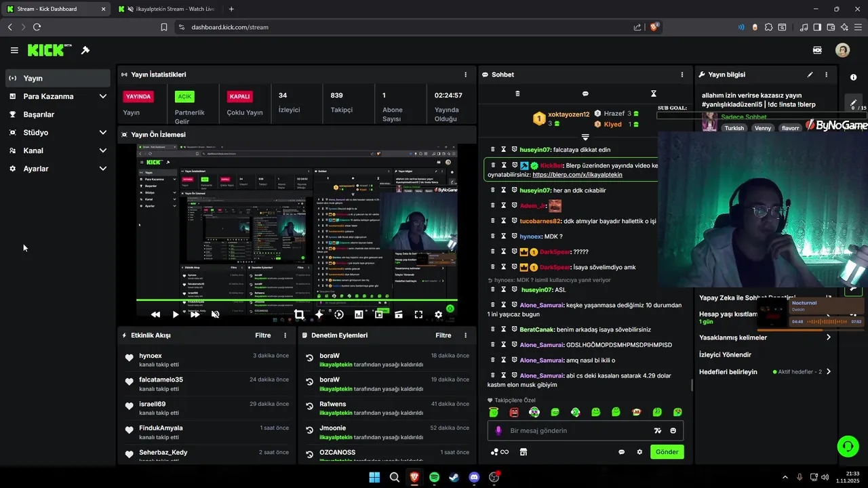Open chat settings gear near Gönder
868x488 pixels.
coord(639,452)
